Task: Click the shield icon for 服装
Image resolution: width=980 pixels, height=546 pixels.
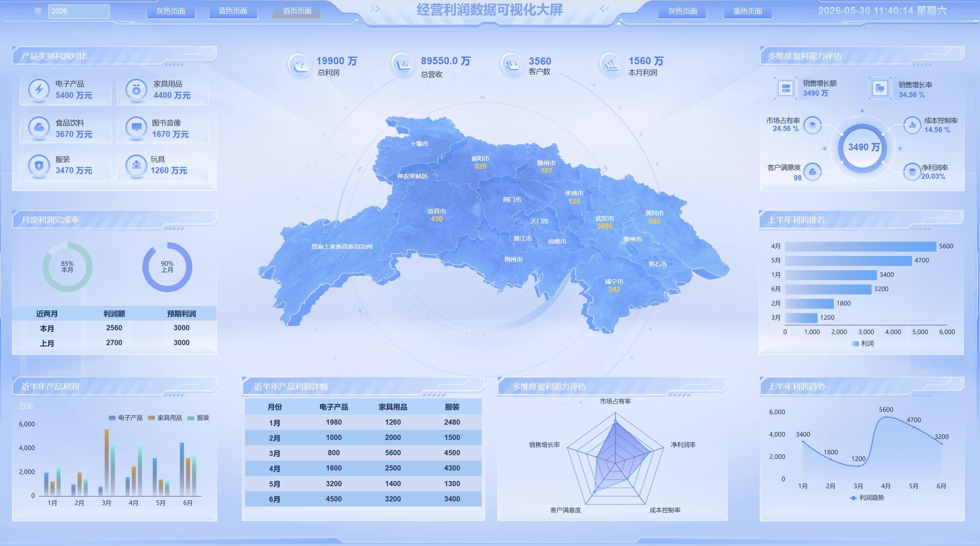Action: point(39,165)
